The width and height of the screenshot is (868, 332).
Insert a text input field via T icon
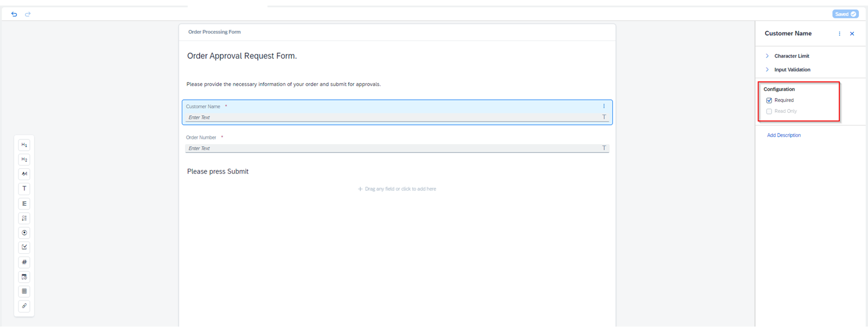24,189
